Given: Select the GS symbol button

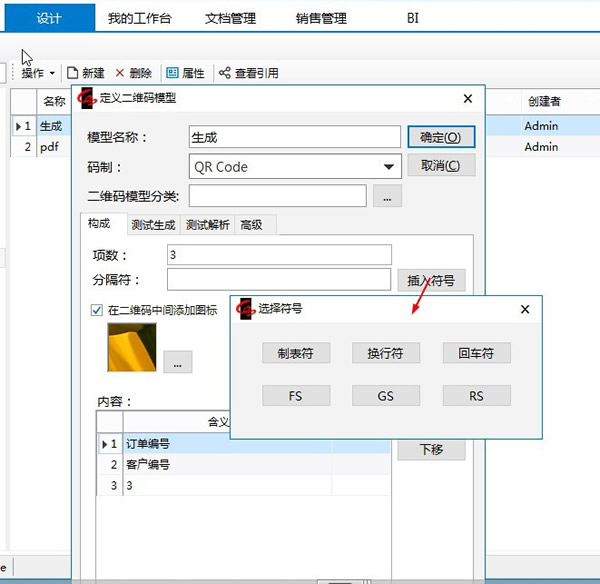Looking at the screenshot, I should 385,396.
